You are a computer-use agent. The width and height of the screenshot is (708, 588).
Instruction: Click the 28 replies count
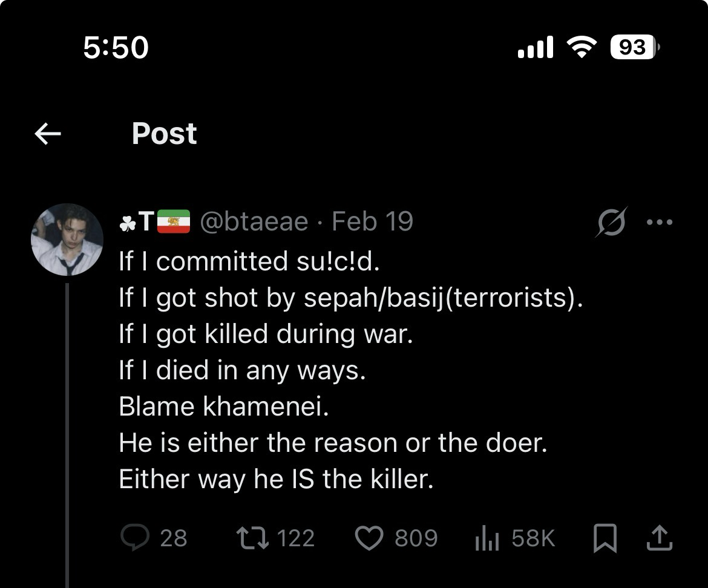(x=174, y=538)
